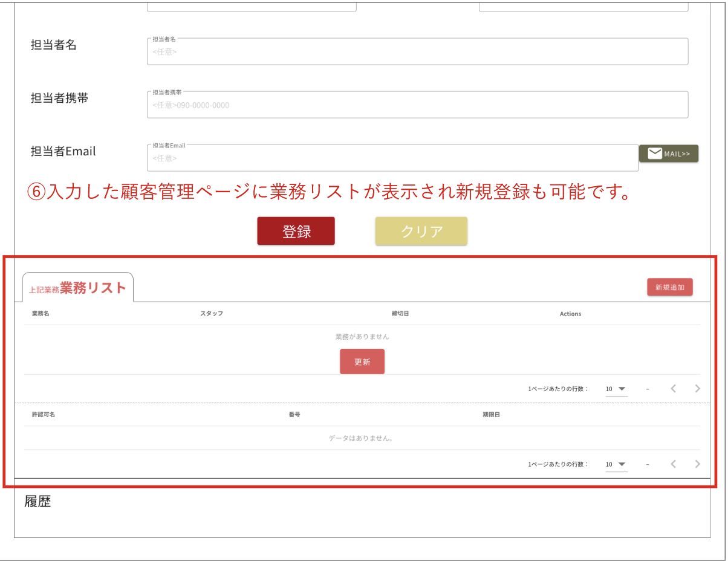Go to the previous page of the 業務リスト table
Viewport: 728px width, 561px height.
(x=674, y=389)
